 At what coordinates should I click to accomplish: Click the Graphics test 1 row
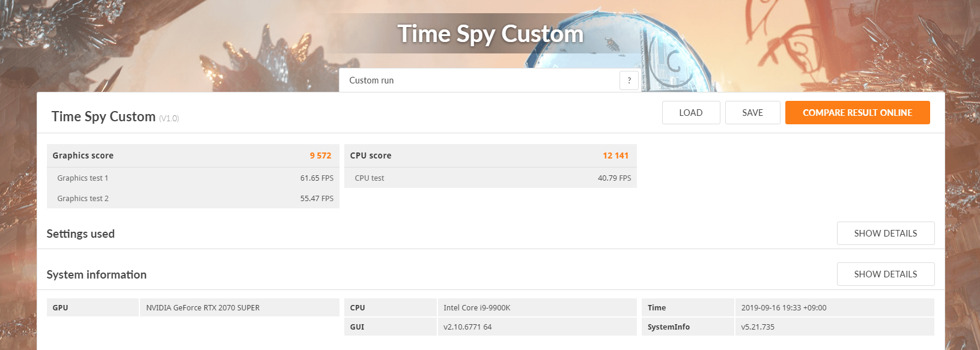pos(193,178)
